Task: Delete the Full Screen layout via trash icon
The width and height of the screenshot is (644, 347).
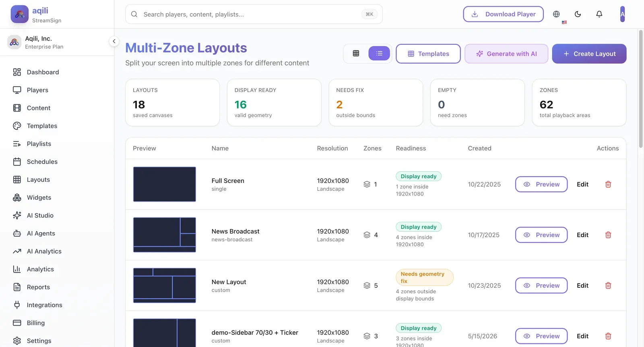Action: (608, 184)
